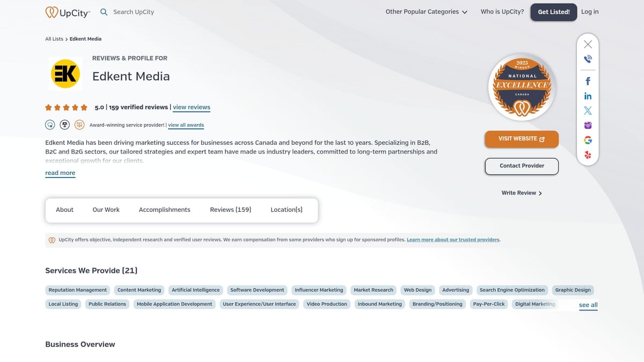This screenshot has height=362, width=644.
Task: Click into the Search UpCity field
Action: (134, 12)
